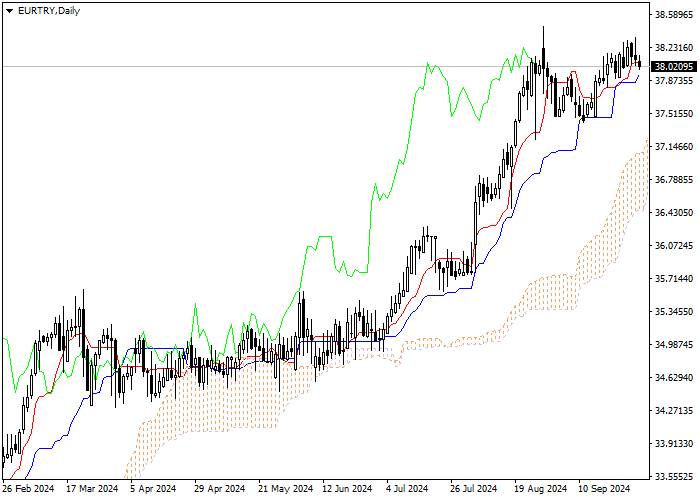This screenshot has width=700, height=500.
Task: Click the 21 May 2024 date label
Action: tap(286, 489)
